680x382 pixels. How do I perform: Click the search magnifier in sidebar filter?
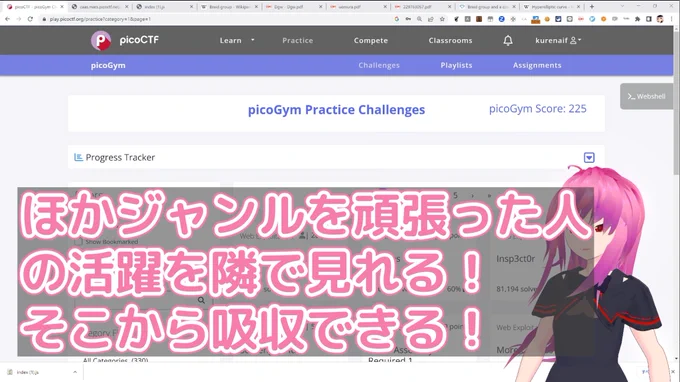click(x=201, y=300)
